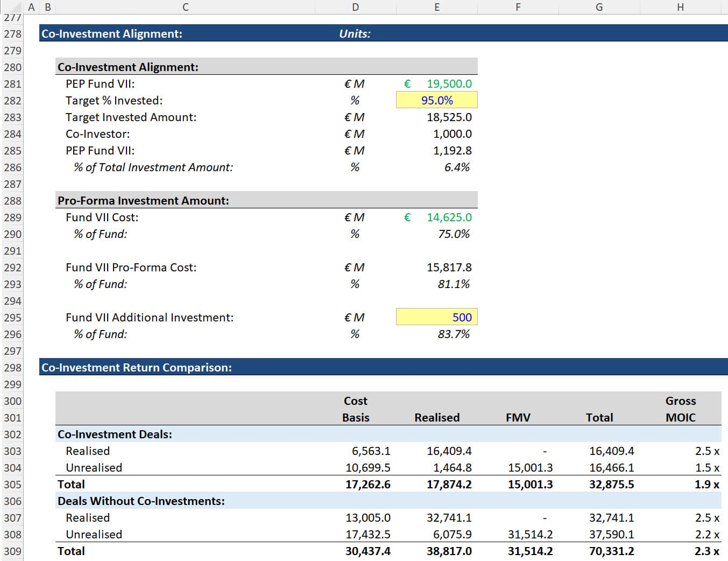Select column E header
Viewport: 728px width, 561px height.
(436, 7)
